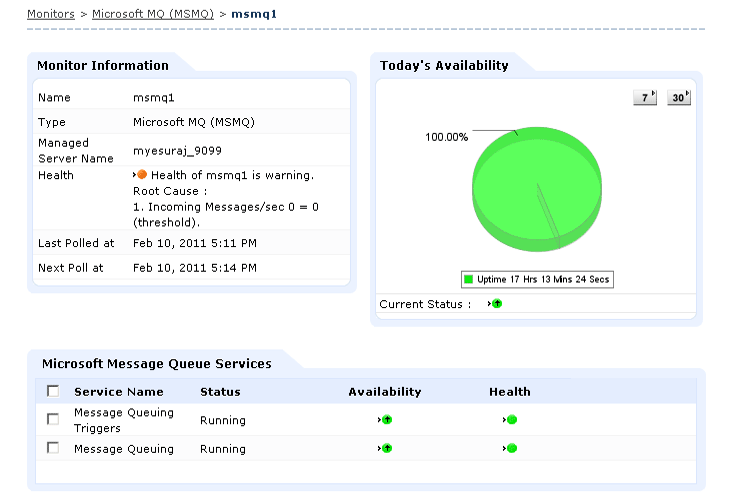The height and width of the screenshot is (502, 731).
Task: Click the msmq1 breadcrumb text
Action: point(254,14)
